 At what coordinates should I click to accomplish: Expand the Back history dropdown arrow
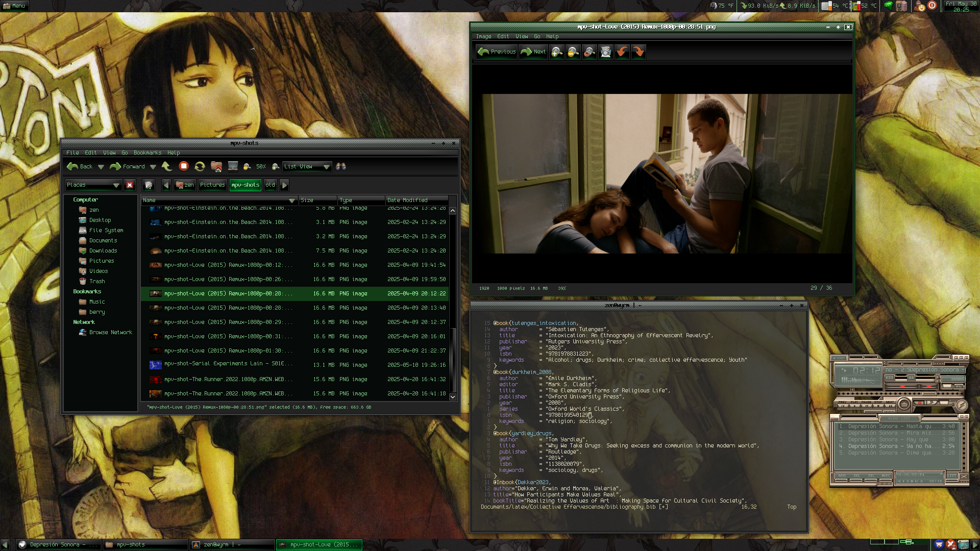(101, 167)
